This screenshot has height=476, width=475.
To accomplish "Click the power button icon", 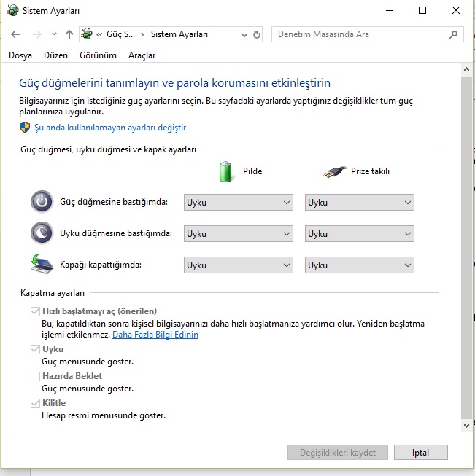I will tap(42, 202).
